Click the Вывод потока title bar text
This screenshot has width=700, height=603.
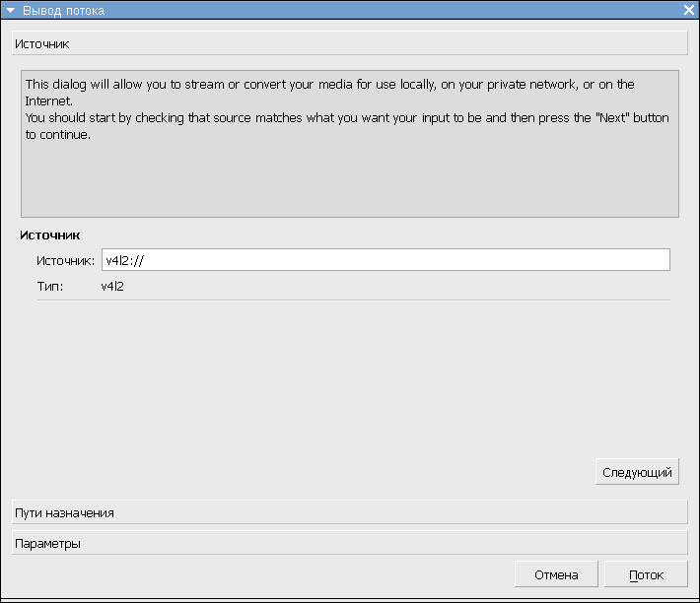[x=63, y=10]
